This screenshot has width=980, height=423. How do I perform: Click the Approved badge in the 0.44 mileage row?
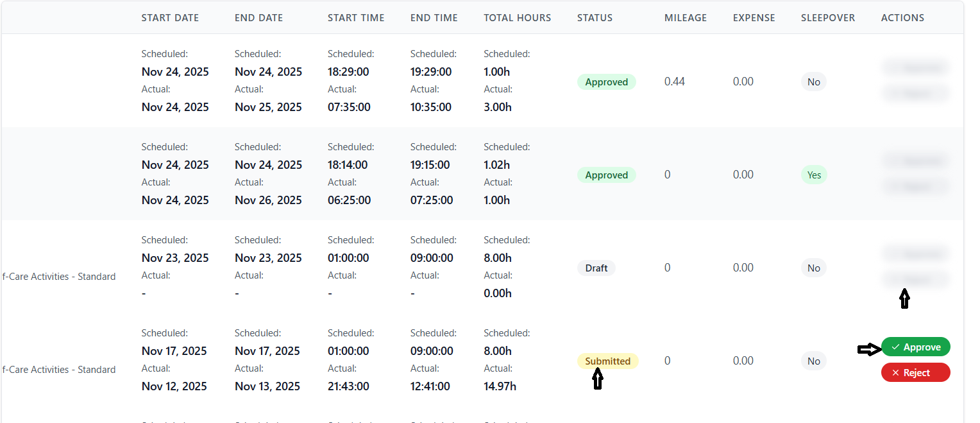(606, 82)
